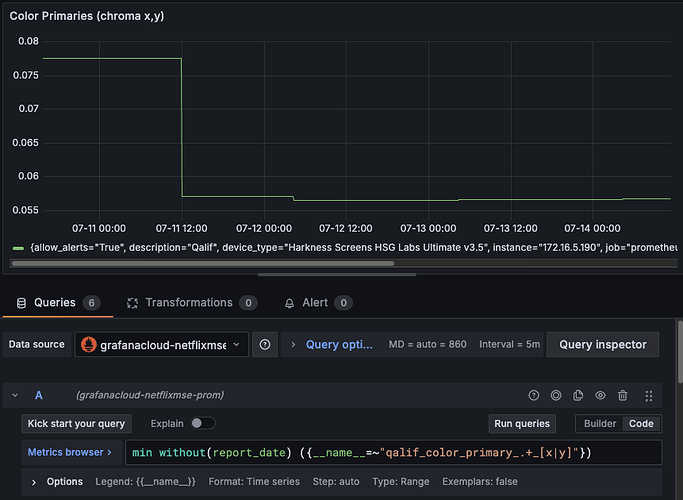Switch query editor to Builder mode

click(x=600, y=424)
